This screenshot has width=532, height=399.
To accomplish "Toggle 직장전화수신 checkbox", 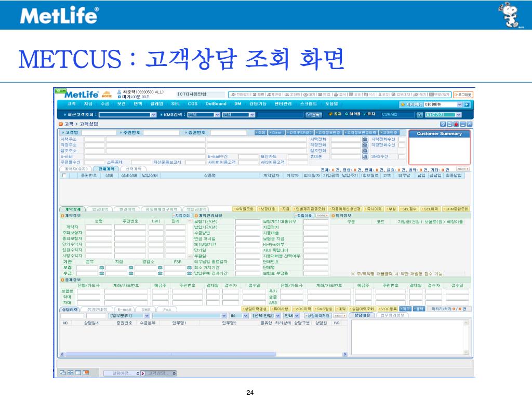I will coord(402,145).
